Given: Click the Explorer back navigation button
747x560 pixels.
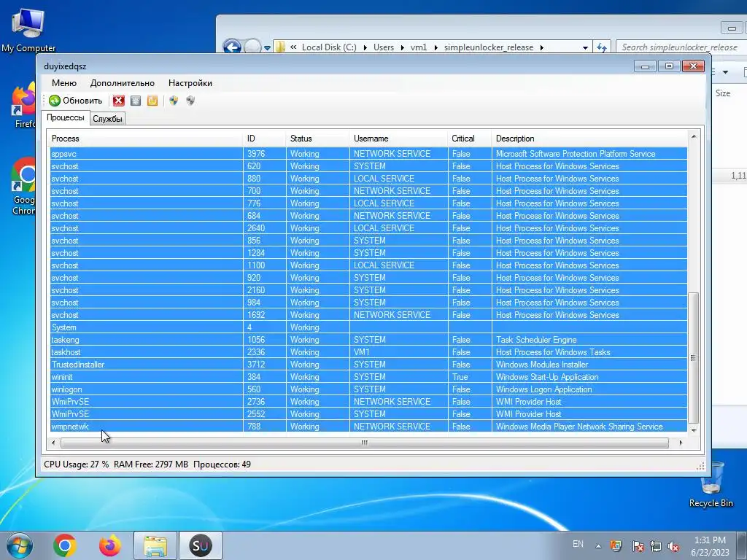Looking at the screenshot, I should click(232, 47).
